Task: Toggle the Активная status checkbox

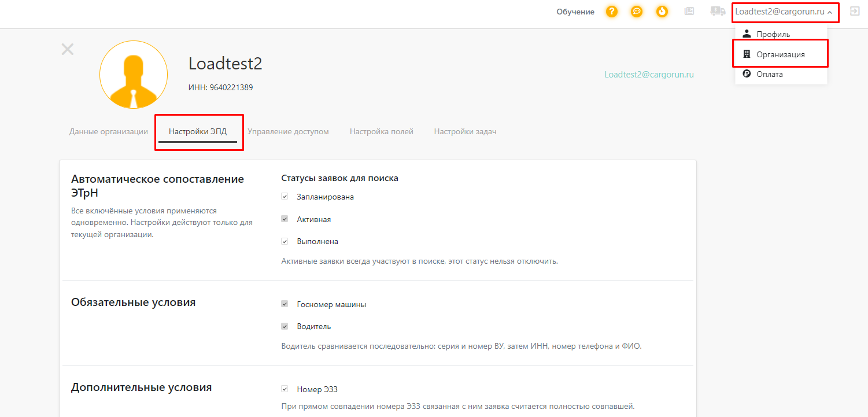Action: tap(285, 219)
